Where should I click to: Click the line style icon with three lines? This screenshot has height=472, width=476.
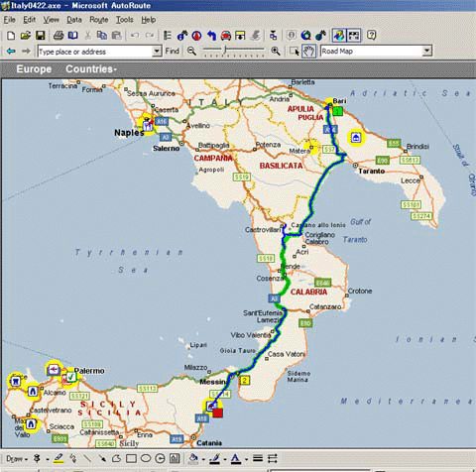(x=258, y=458)
